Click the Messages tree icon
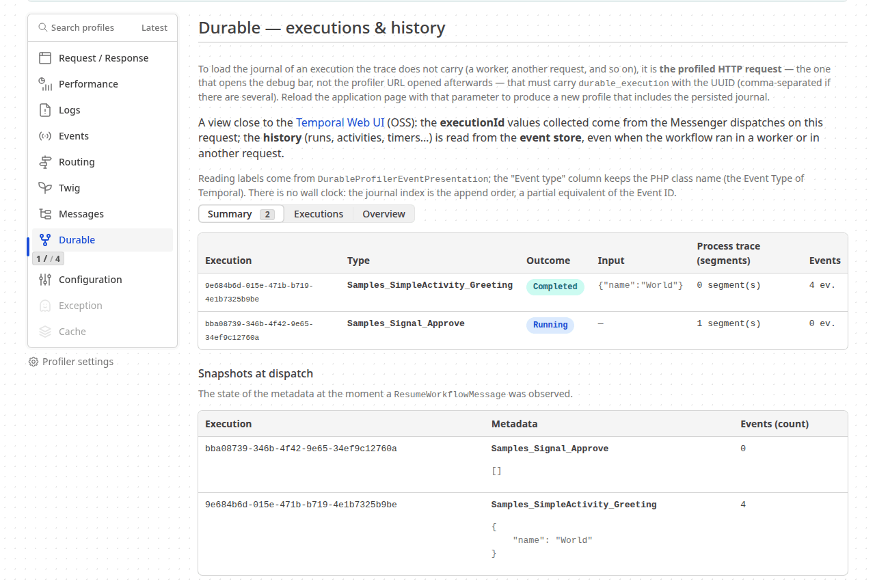This screenshot has width=875, height=588. 45,214
